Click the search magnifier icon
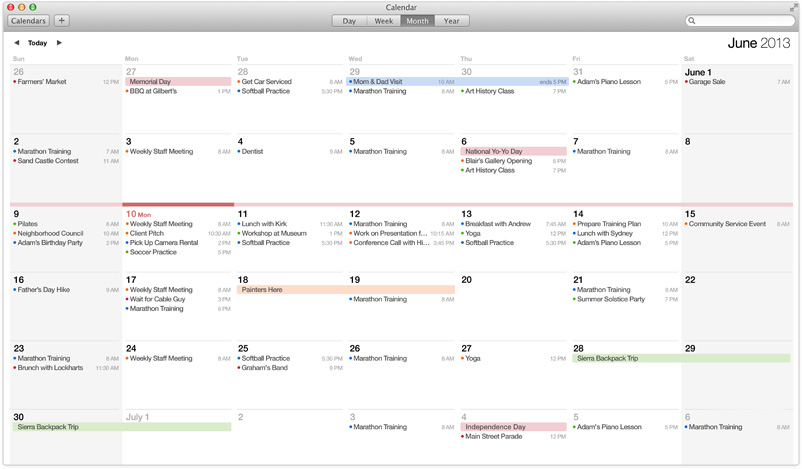 [692, 21]
